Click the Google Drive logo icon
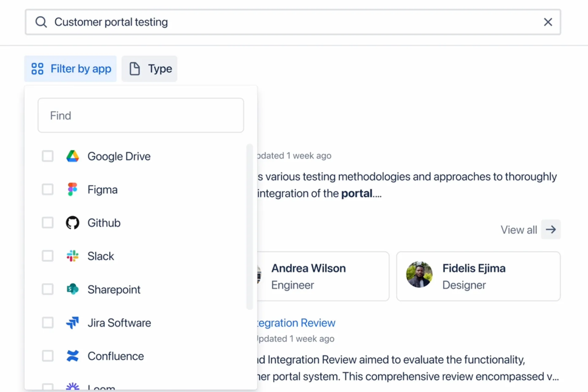 [73, 156]
